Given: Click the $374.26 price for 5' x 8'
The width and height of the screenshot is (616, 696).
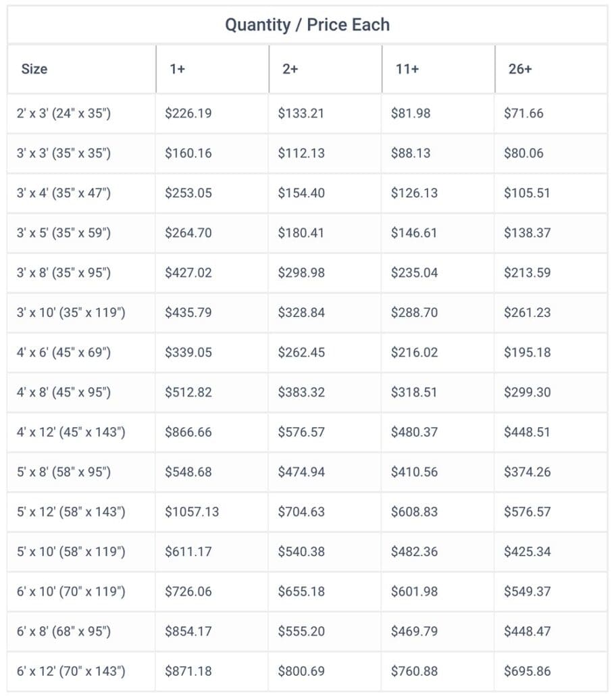Looking at the screenshot, I should (x=528, y=472).
